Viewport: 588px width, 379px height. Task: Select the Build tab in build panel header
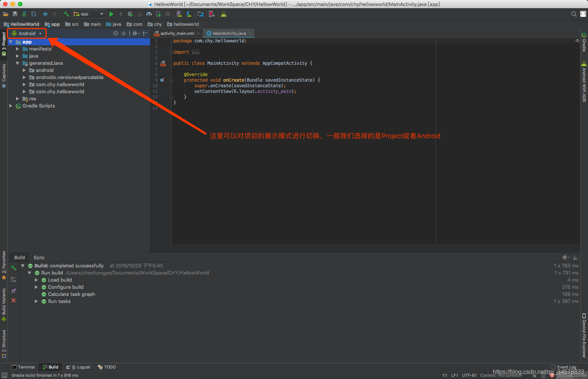(19, 258)
